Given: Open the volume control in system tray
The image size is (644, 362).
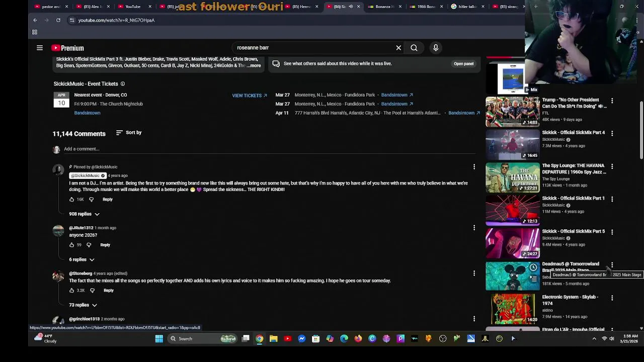Looking at the screenshot, I should 612,339.
